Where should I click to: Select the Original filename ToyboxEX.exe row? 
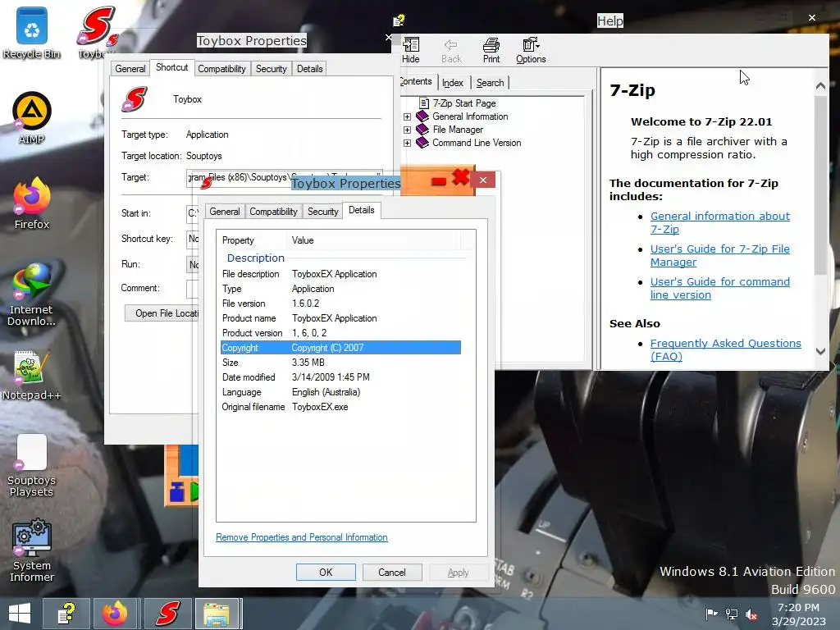tap(340, 407)
